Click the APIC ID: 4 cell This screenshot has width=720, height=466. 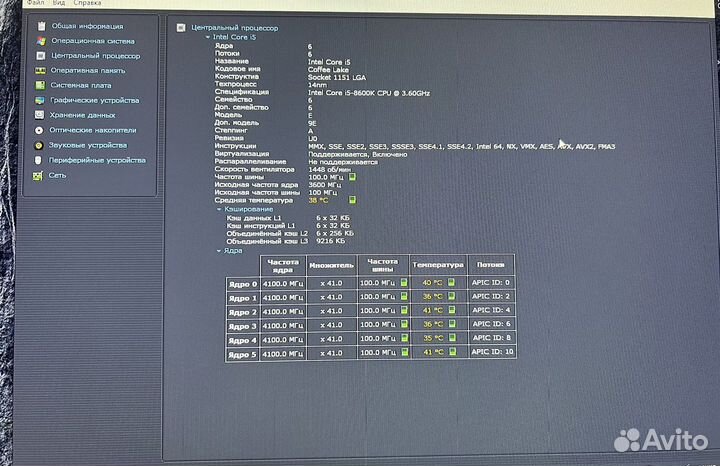point(491,310)
